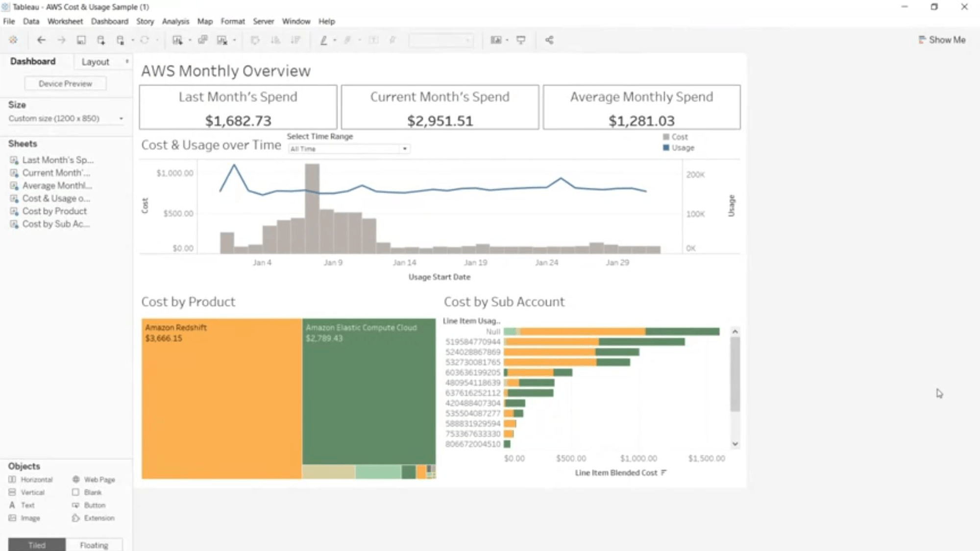Click the Show Me button
980x551 pixels.
point(942,40)
